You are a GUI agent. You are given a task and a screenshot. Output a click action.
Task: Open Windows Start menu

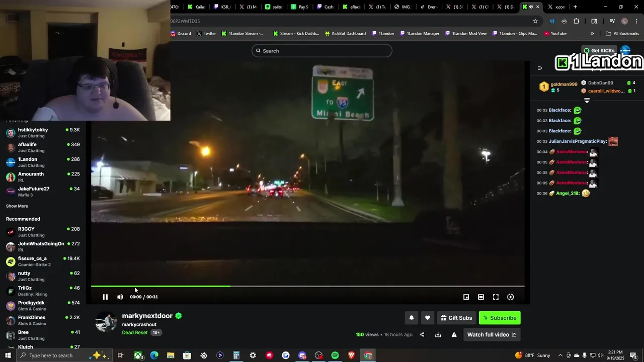8,355
